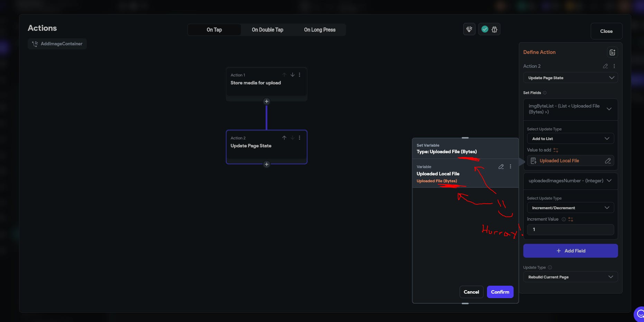
Task: Open the kebab menu in Set Variable popup
Action: [510, 167]
